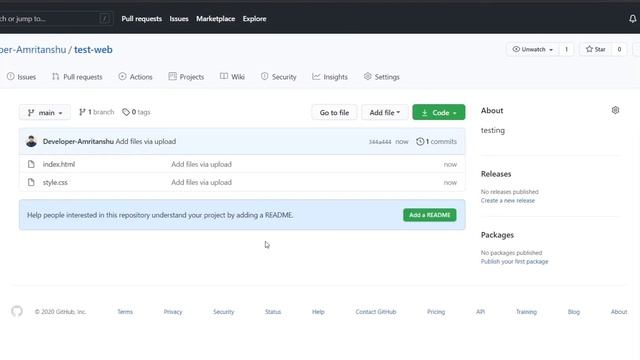The width and height of the screenshot is (640, 360).
Task: Click the file icon beside style.css
Action: (31, 182)
